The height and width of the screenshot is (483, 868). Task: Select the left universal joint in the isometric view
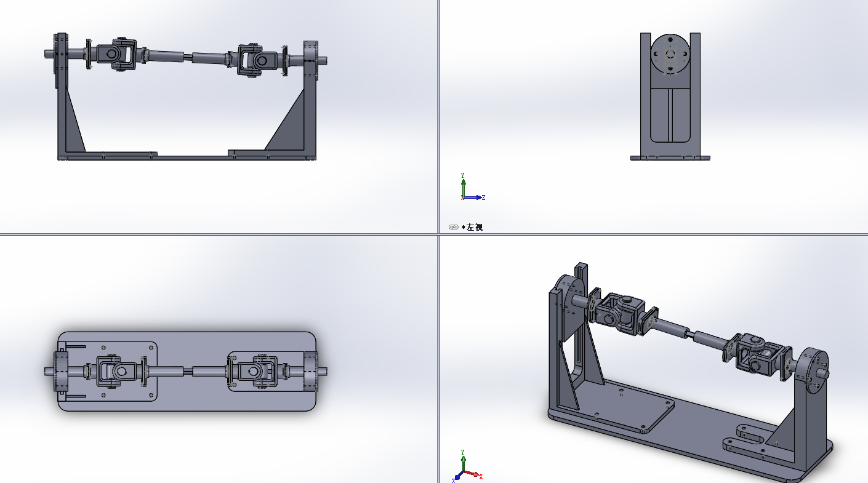(x=622, y=314)
